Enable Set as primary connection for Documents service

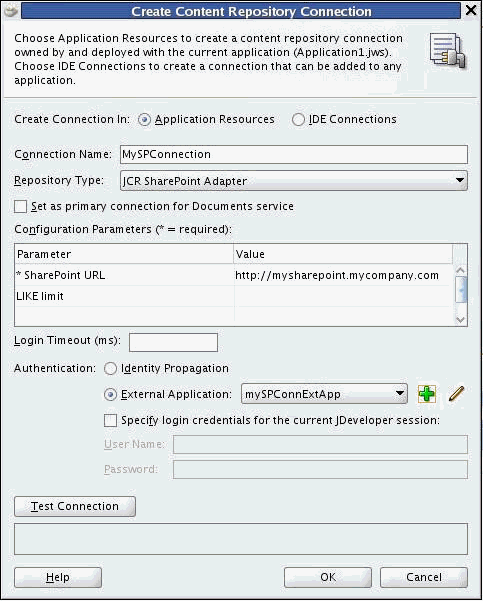click(20, 207)
